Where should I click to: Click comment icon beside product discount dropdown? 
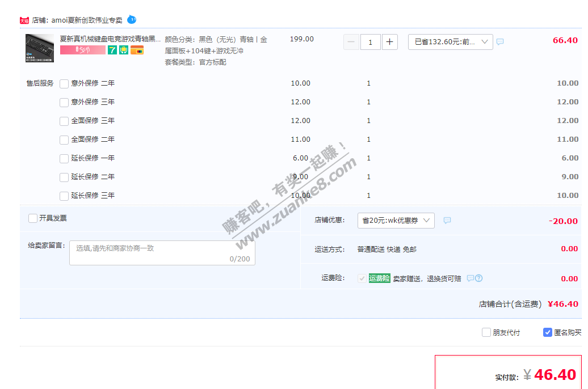(x=500, y=42)
